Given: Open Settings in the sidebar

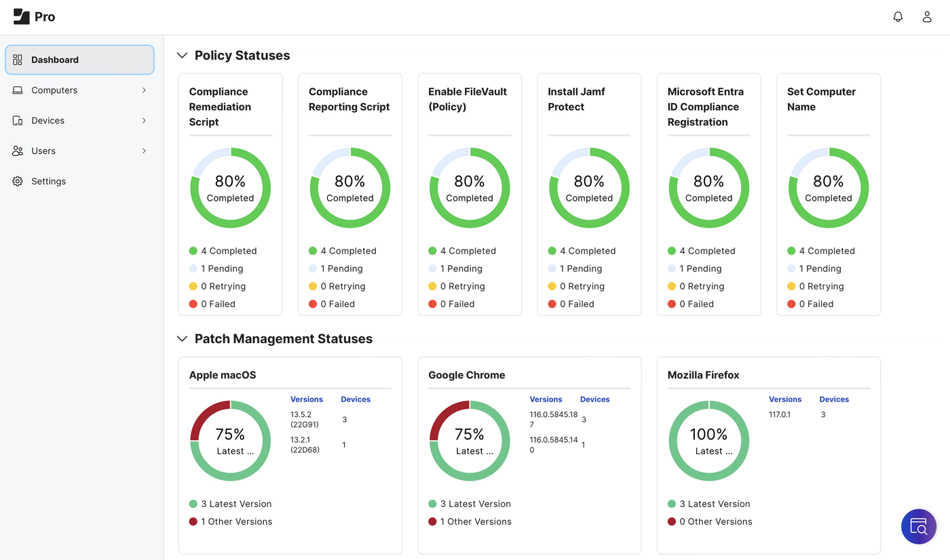Looking at the screenshot, I should (x=80, y=182).
